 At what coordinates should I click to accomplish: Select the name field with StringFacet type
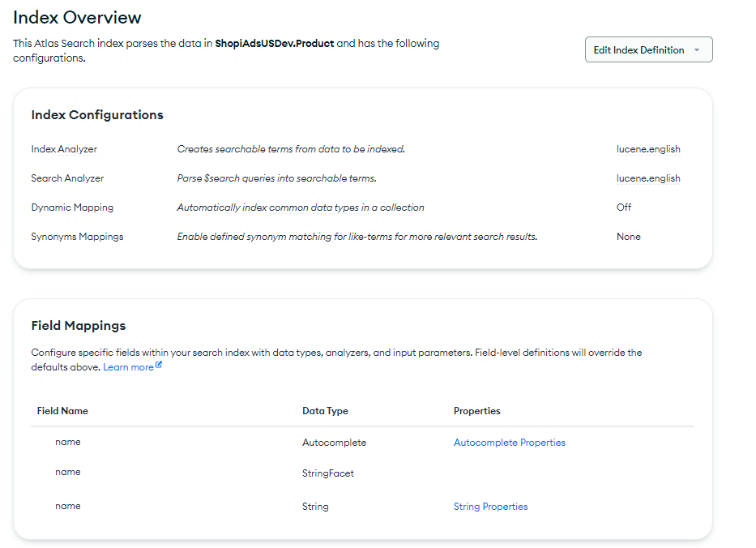point(68,472)
